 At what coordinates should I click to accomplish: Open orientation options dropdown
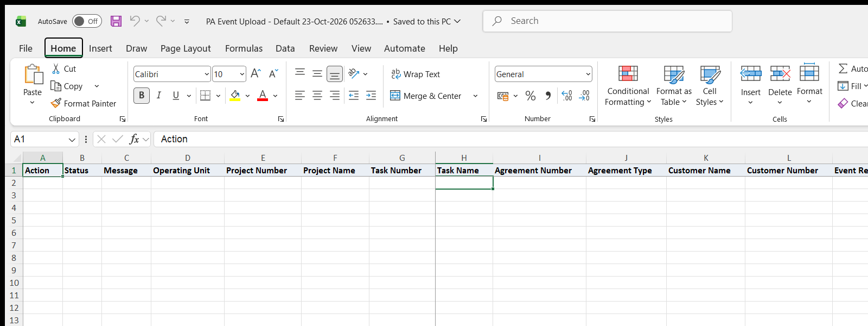(365, 74)
